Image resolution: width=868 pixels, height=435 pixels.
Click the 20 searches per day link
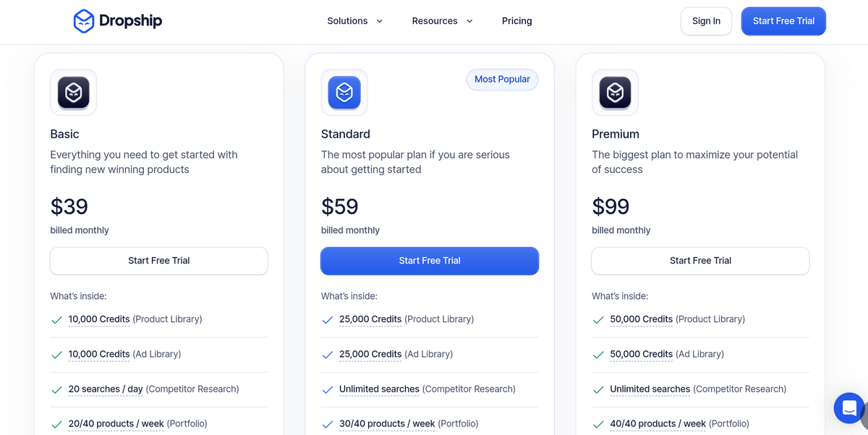(x=106, y=389)
